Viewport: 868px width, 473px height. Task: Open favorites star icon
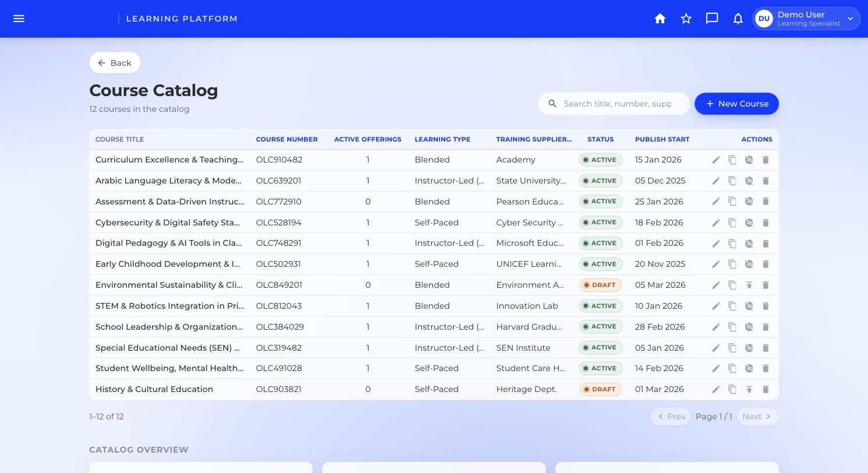(x=686, y=19)
